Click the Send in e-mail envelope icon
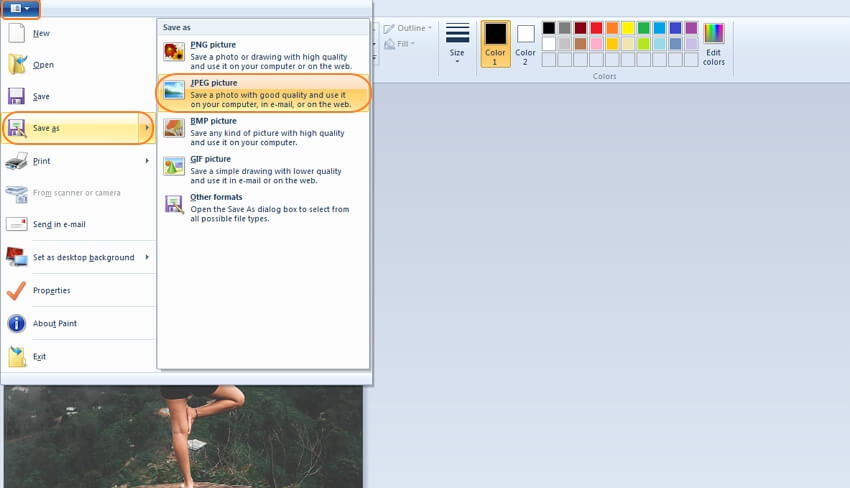 [17, 224]
